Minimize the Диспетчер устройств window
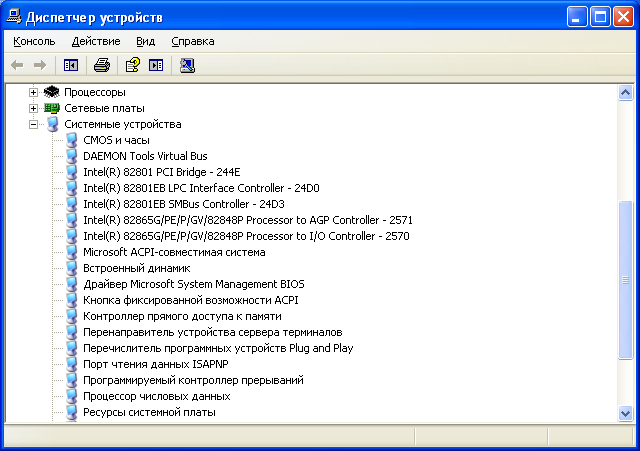 pos(577,17)
